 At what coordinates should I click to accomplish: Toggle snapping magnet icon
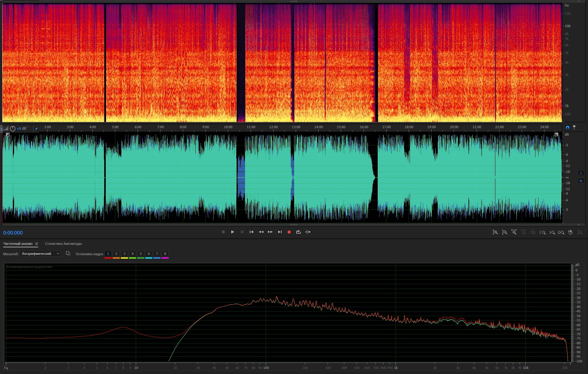click(x=567, y=128)
